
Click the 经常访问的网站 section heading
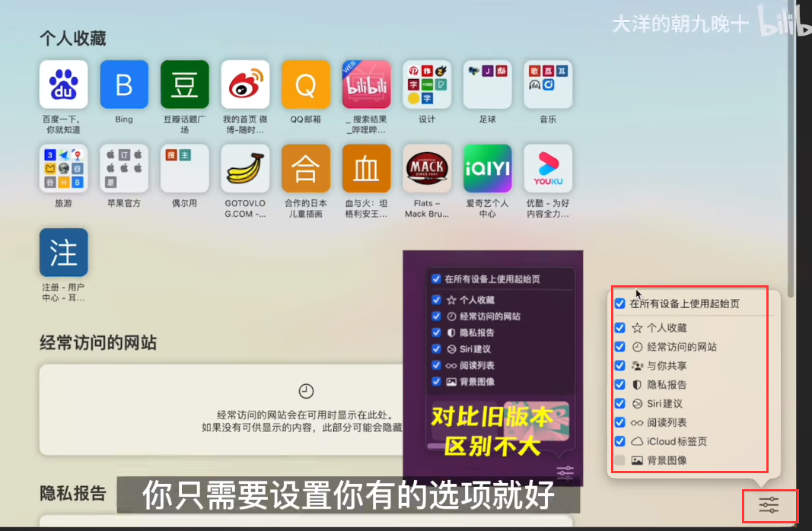[98, 342]
